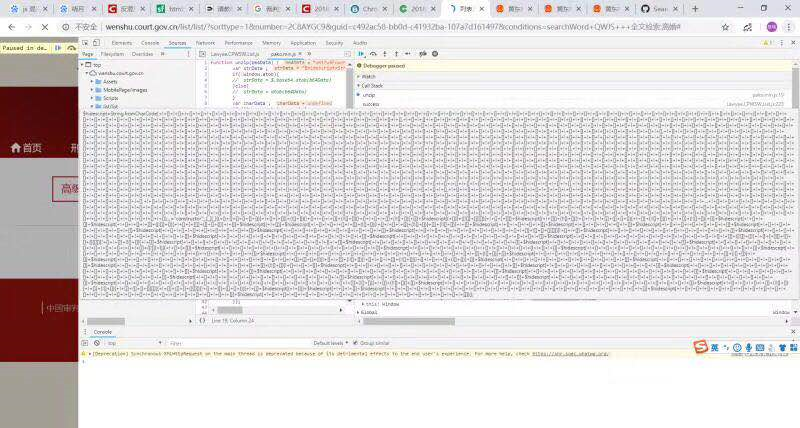Viewport: 800px width, 428px height.
Task: Switch to the Console tab in DevTools
Action: click(x=150, y=43)
